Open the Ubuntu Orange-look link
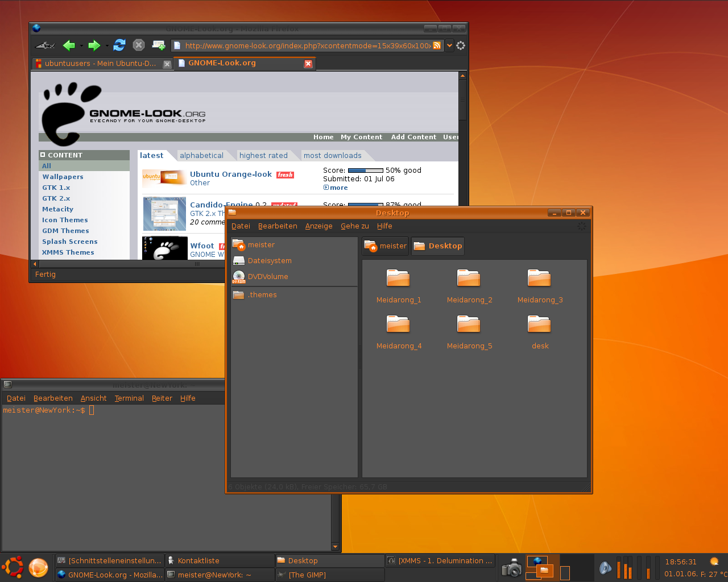The image size is (728, 582). tap(231, 174)
